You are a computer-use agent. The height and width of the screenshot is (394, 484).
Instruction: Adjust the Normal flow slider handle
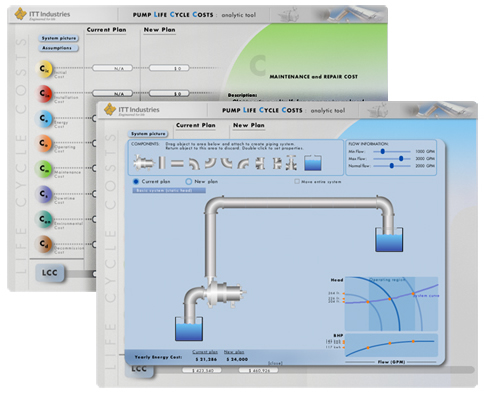(392, 165)
